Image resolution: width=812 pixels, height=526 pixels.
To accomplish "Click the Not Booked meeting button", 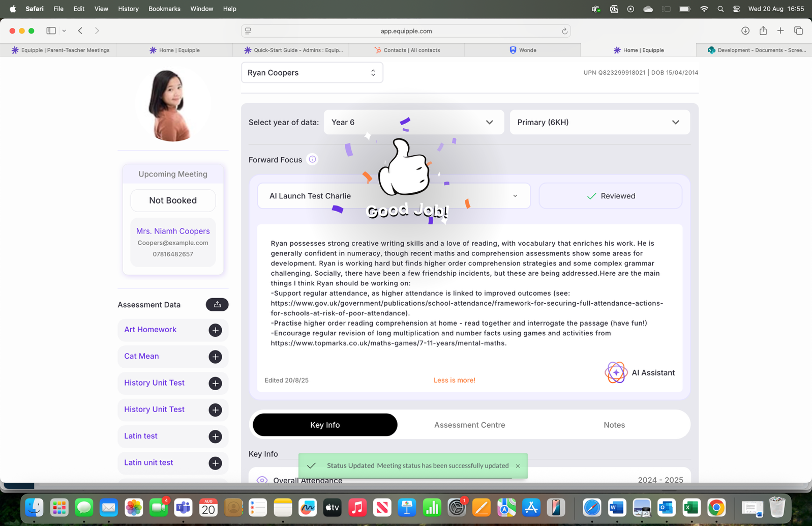I will pyautogui.click(x=173, y=200).
